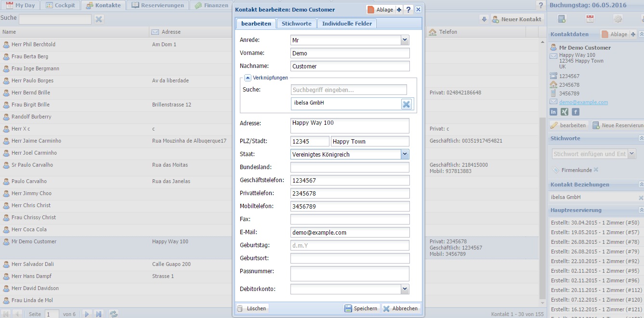Switch to the Individuelle Felder tab
644x318 pixels.
[x=347, y=24]
